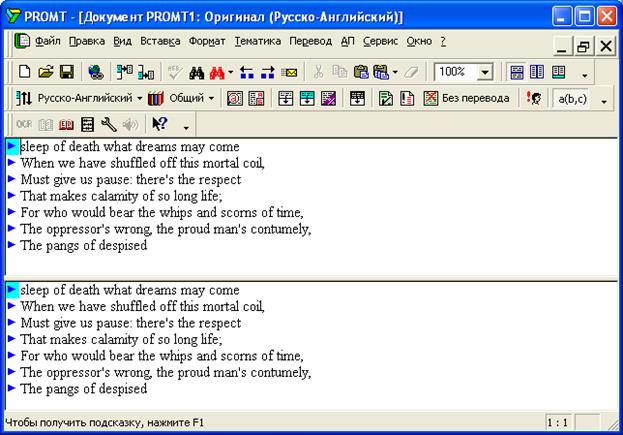
Task: Toggle the vertical split window layout
Action: pos(537,72)
